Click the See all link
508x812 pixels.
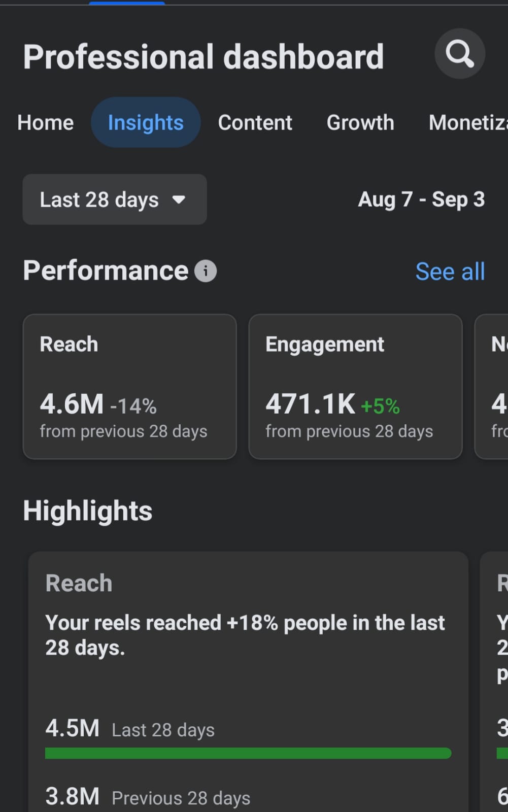pyautogui.click(x=450, y=272)
